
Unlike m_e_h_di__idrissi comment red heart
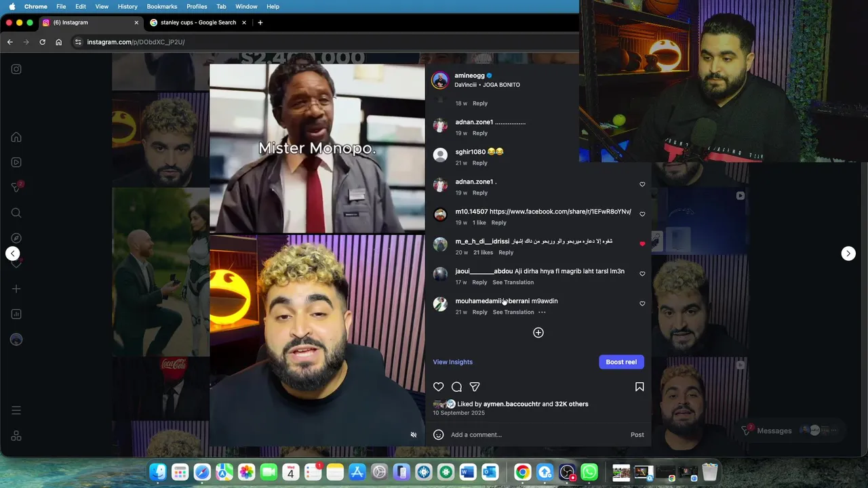point(642,244)
